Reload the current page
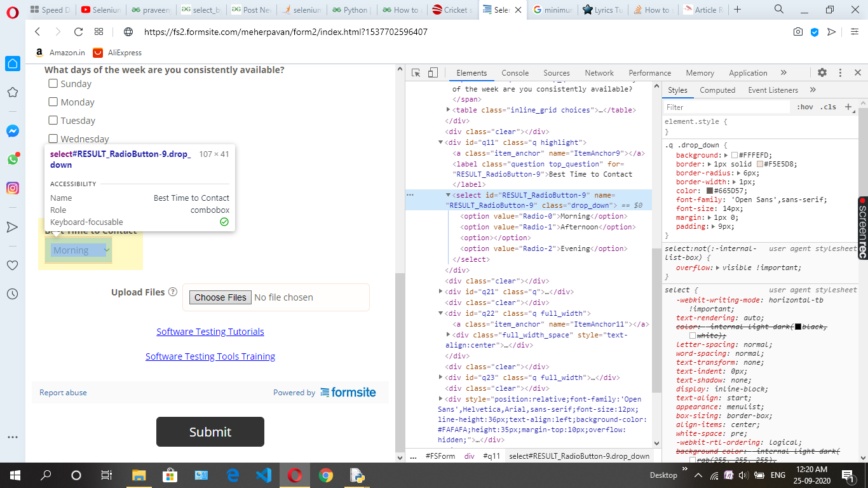868x488 pixels. pyautogui.click(x=78, y=32)
